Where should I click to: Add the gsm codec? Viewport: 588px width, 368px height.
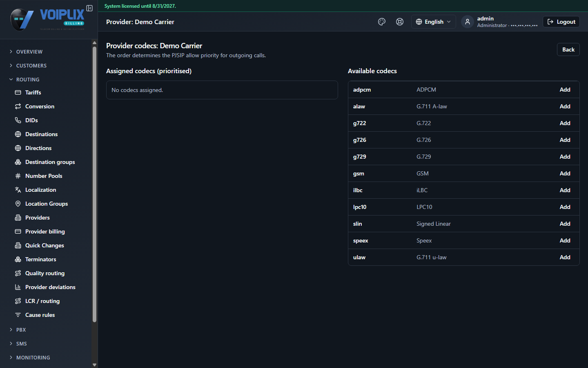(565, 173)
